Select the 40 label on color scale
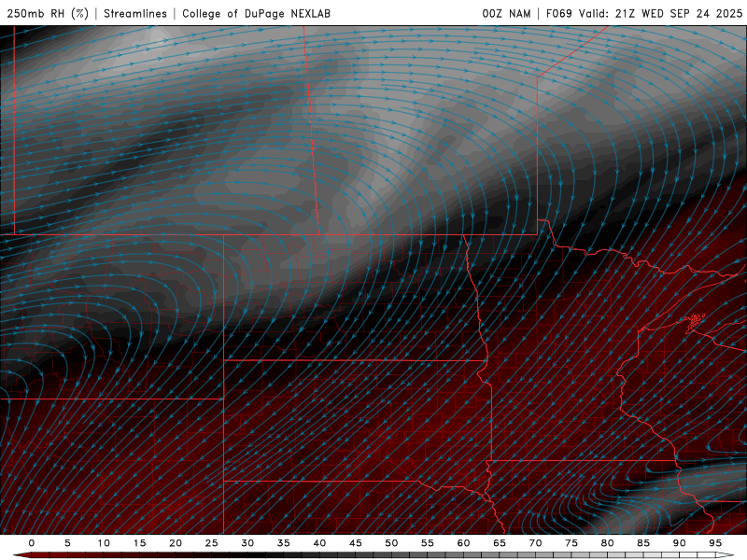Screen dimensions: 747x560 [319, 543]
